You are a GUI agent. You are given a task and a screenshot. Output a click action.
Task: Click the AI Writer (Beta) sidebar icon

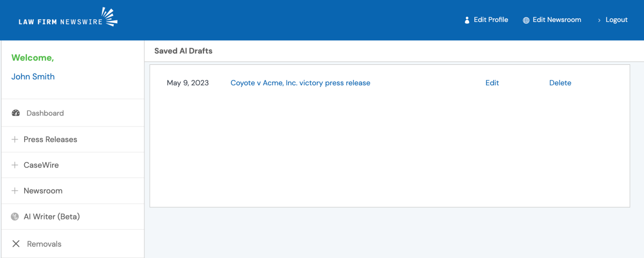pyautogui.click(x=15, y=217)
